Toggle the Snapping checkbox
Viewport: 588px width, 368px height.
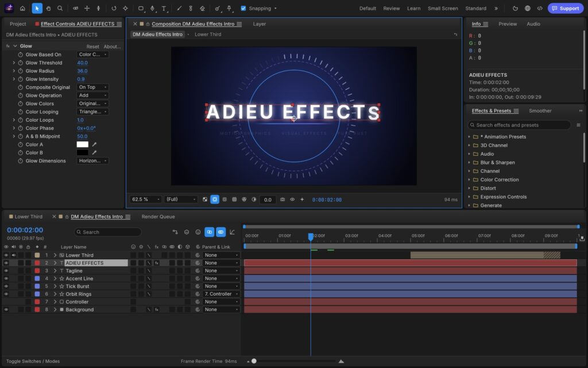tap(243, 8)
